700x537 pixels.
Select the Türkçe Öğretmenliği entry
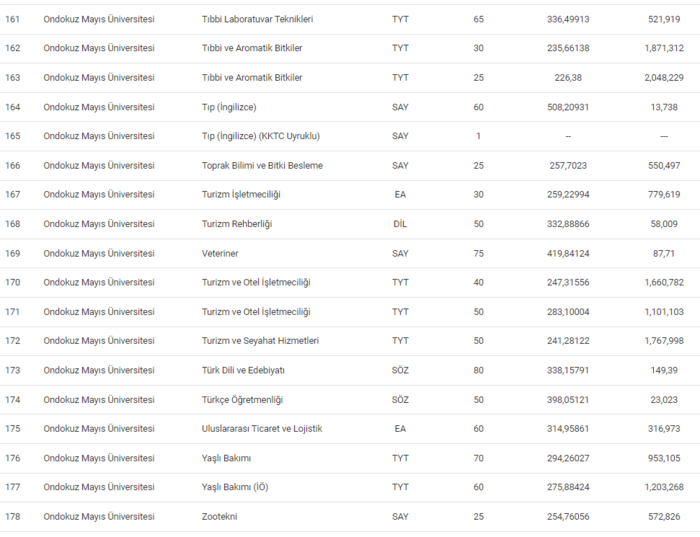(242, 400)
